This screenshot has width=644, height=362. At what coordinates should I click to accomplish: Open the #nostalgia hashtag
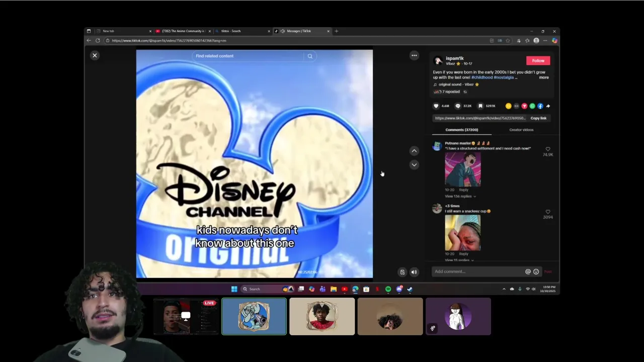(504, 77)
